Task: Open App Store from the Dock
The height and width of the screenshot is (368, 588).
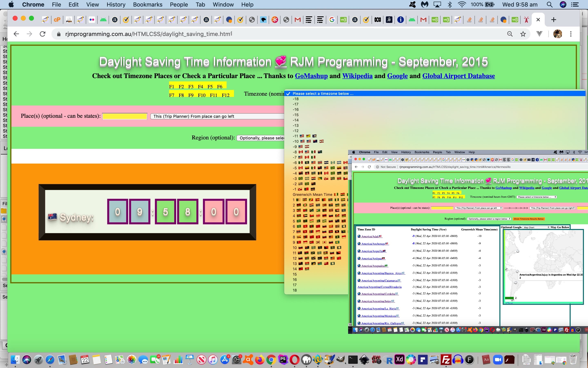Action: [x=225, y=359]
